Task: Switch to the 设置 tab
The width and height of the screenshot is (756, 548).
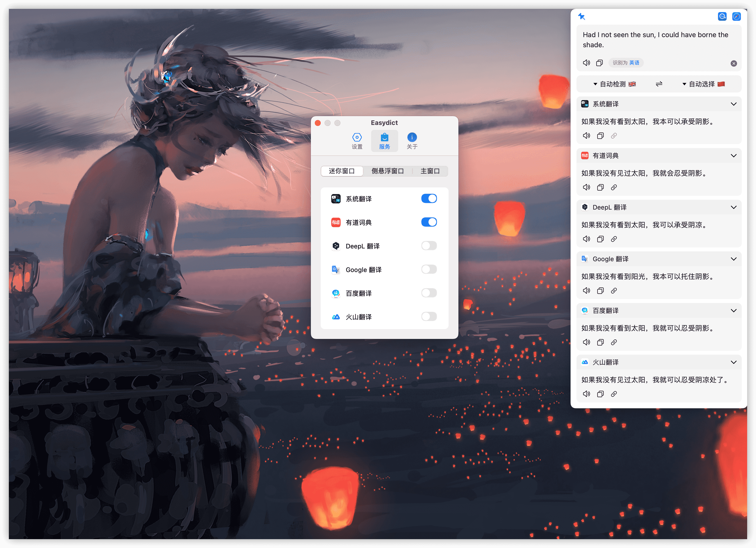Action: pos(357,141)
